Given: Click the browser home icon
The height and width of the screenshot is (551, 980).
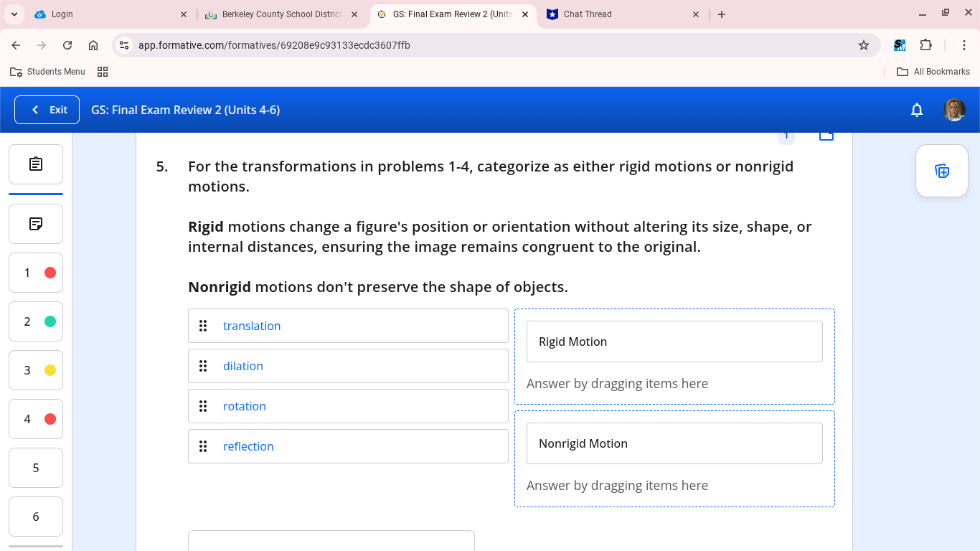Looking at the screenshot, I should pos(93,44).
